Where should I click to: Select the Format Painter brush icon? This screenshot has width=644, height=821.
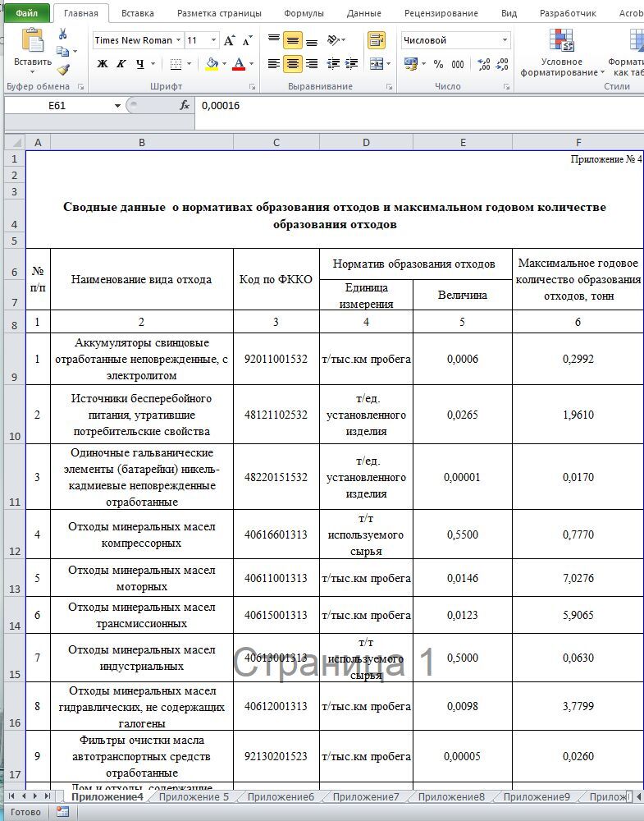[63, 69]
